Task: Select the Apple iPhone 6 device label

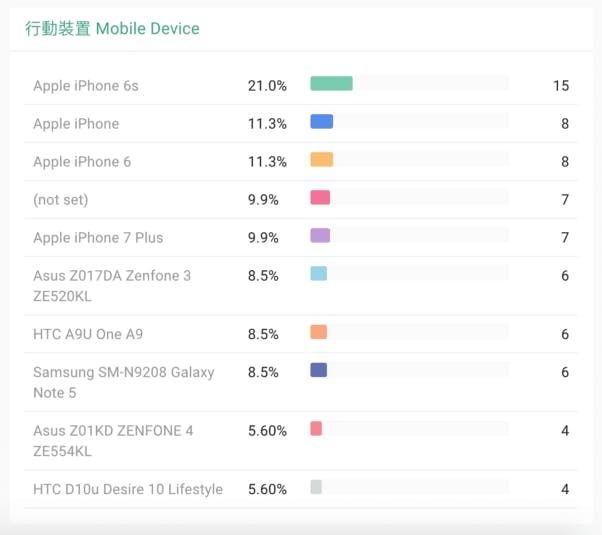Action: click(82, 162)
